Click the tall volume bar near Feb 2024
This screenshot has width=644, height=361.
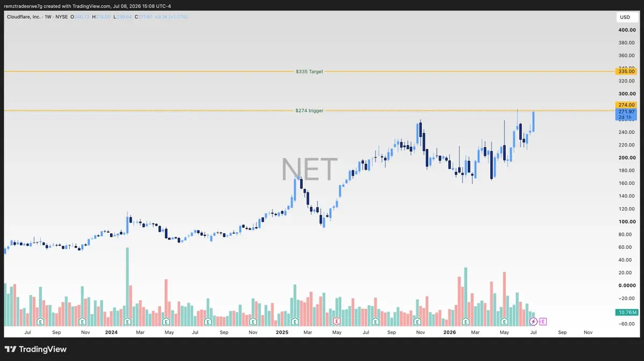pyautogui.click(x=127, y=287)
